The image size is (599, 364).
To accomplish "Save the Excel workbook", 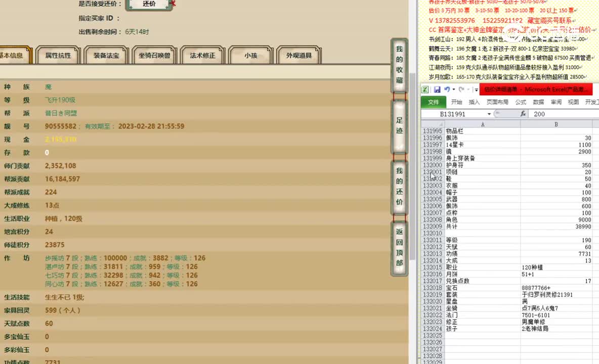I will (x=437, y=89).
